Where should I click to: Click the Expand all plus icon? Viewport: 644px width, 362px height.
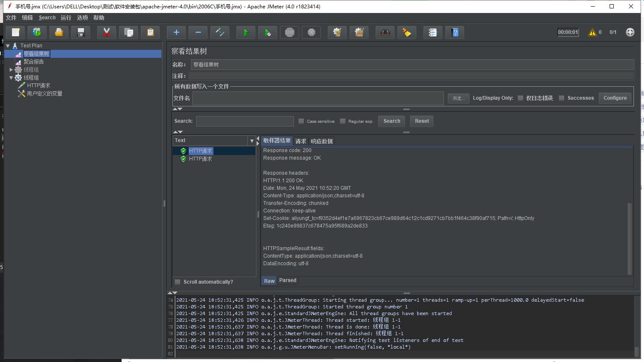[176, 32]
